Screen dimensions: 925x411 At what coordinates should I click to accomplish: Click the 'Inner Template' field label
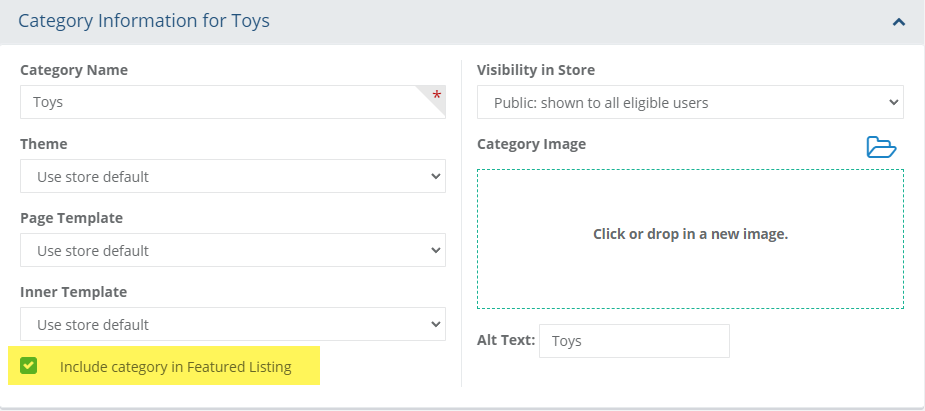pos(73,292)
